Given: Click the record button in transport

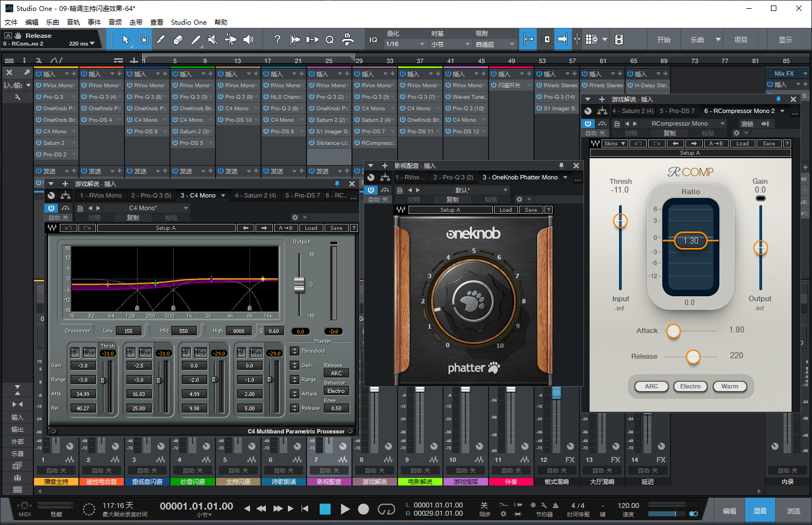Looking at the screenshot, I should click(363, 509).
